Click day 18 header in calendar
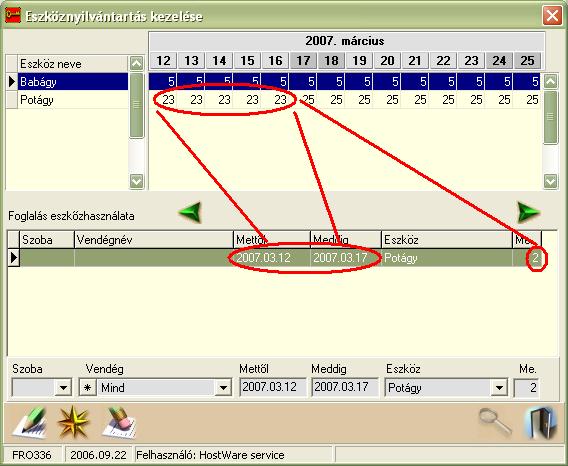This screenshot has width=568, height=466. pyautogui.click(x=331, y=61)
